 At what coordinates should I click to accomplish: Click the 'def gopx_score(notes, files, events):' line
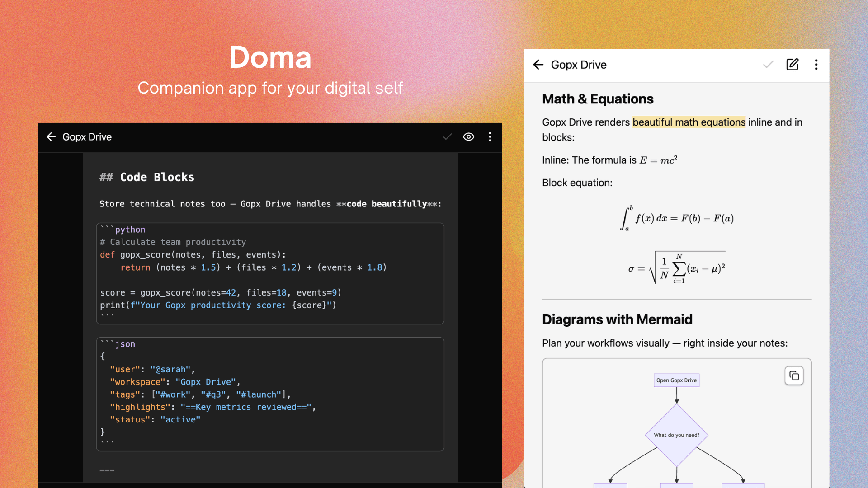tap(193, 255)
